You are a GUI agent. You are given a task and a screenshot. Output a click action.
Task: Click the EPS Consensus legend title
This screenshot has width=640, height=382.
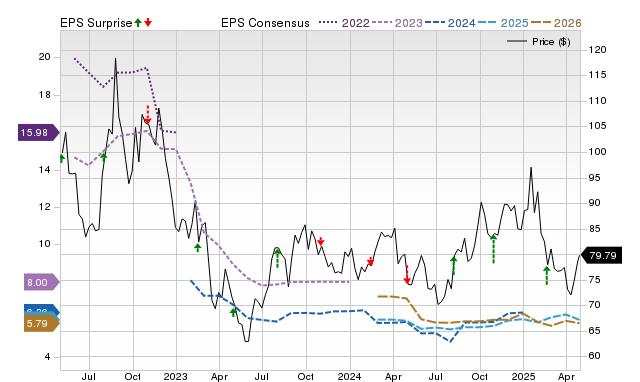click(265, 23)
